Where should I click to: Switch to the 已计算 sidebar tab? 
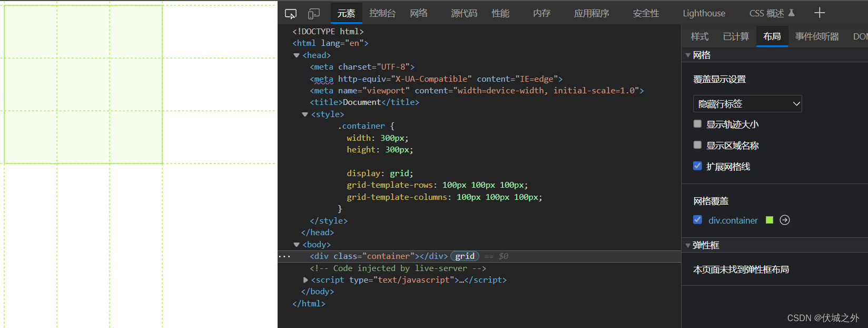736,36
